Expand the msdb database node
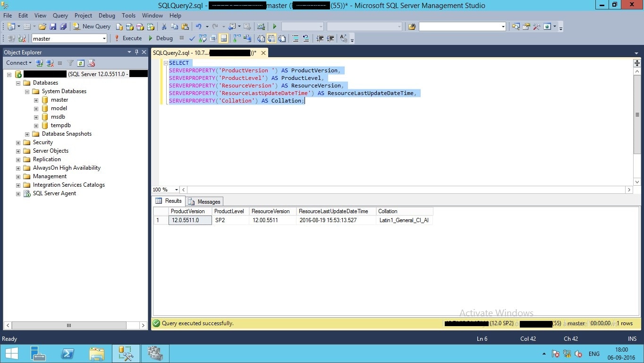 click(x=36, y=117)
